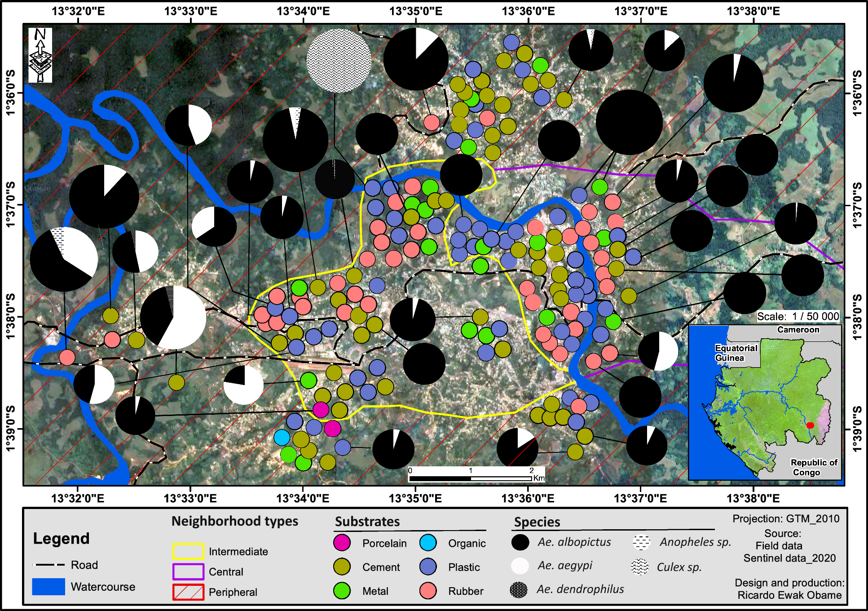Screen dimensions: 868x611
Task: Click the blue Watercourse legend rectangle
Action: [x=48, y=587]
